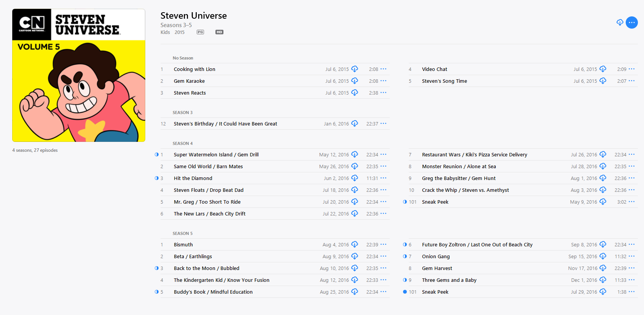Image resolution: width=644 pixels, height=315 pixels.
Task: Download Buddy's Book / Mindful Education
Action: point(355,292)
